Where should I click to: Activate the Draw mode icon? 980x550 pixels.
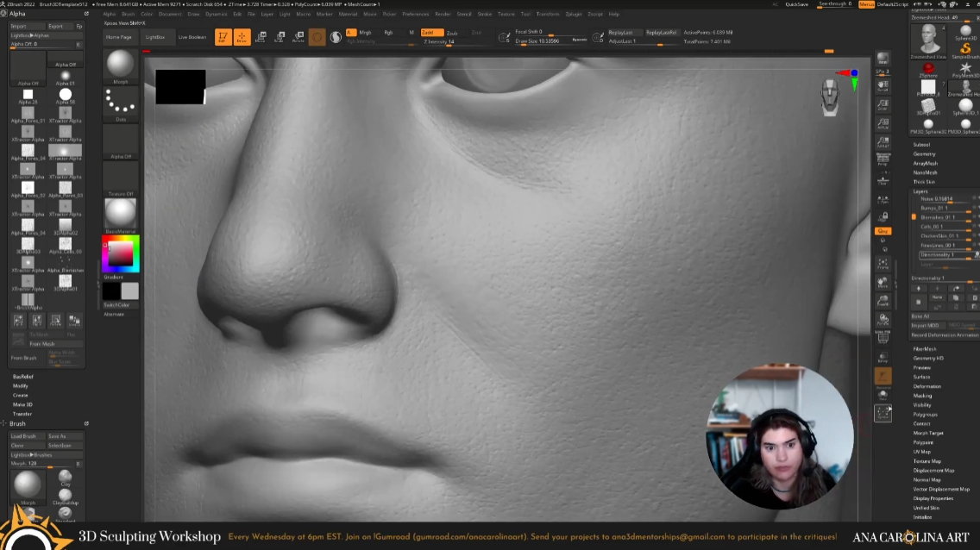click(x=242, y=37)
